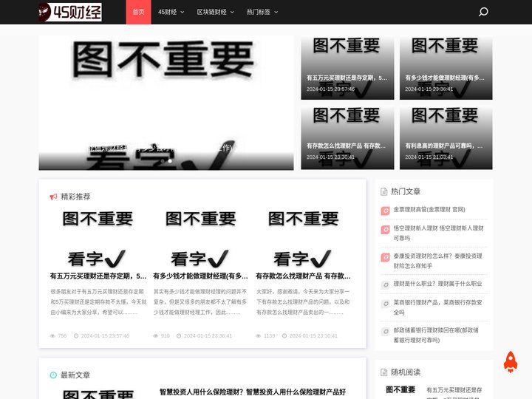This screenshot has width=532, height=399.
Task: Click the eye views icon next to 1139
Action: (x=258, y=336)
